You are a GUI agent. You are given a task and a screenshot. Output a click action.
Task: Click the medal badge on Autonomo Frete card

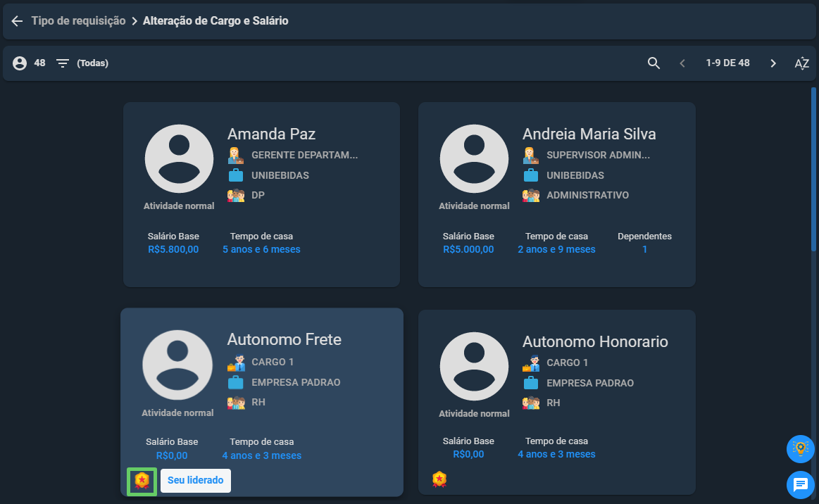pos(142,481)
